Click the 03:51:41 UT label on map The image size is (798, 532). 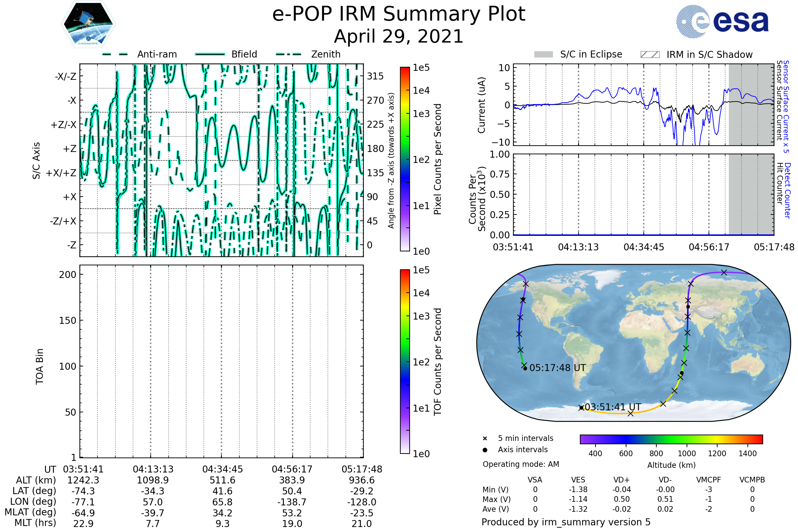click(613, 407)
